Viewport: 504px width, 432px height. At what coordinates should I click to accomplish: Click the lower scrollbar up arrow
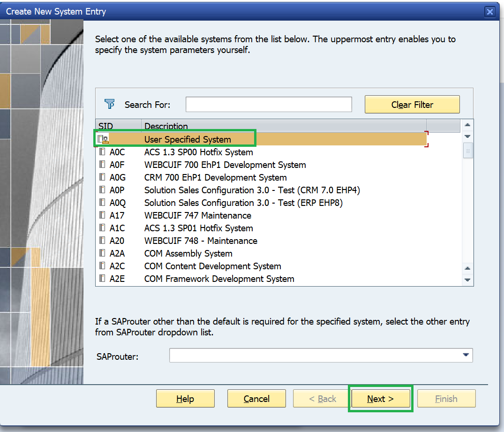click(467, 268)
